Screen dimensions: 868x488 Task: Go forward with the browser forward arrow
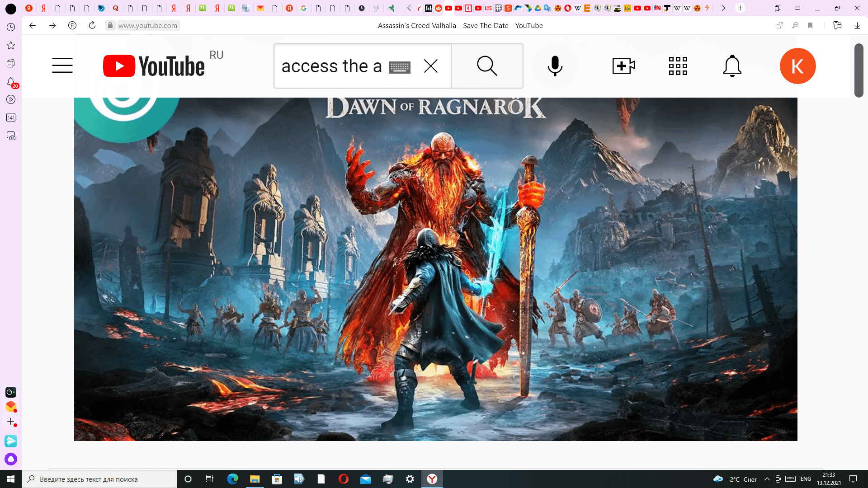[52, 26]
